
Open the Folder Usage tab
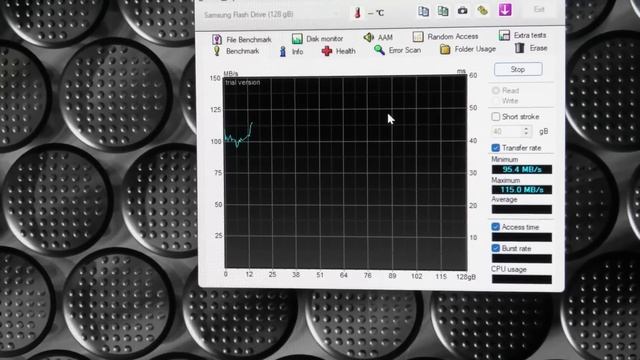(x=468, y=49)
